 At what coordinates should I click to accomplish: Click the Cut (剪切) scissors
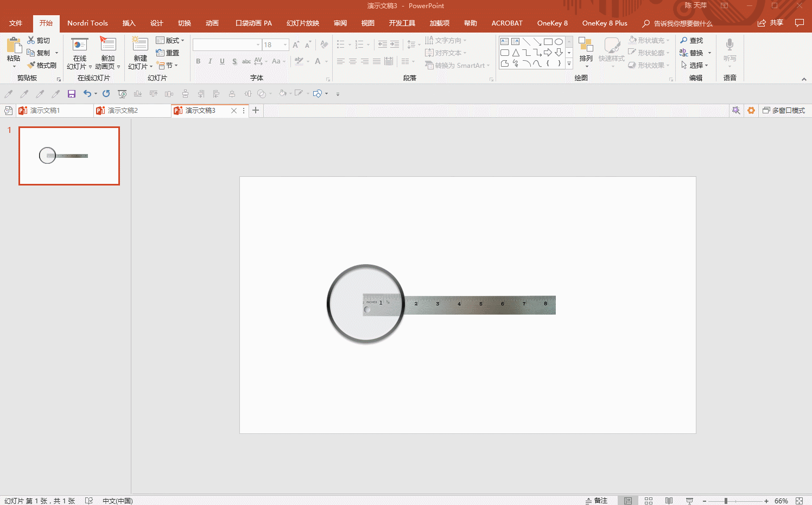pos(39,41)
